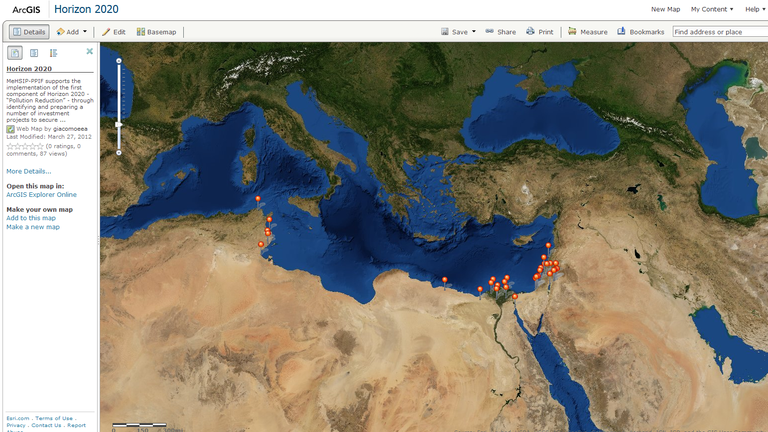Viewport: 768px width, 432px height.
Task: Click the Horizon 2020 panel heading
Action: point(29,69)
